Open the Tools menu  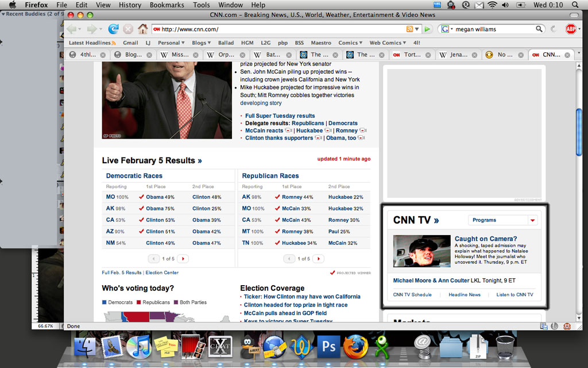coord(202,5)
